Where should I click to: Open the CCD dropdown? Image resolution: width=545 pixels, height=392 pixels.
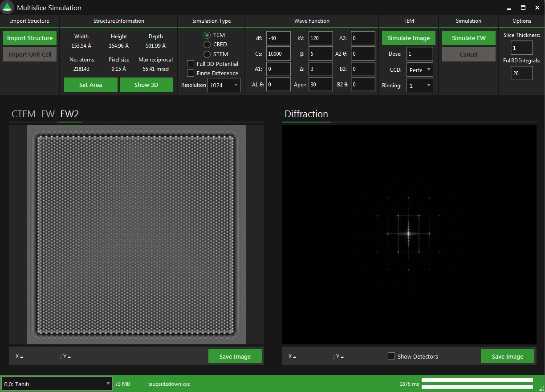(x=419, y=69)
